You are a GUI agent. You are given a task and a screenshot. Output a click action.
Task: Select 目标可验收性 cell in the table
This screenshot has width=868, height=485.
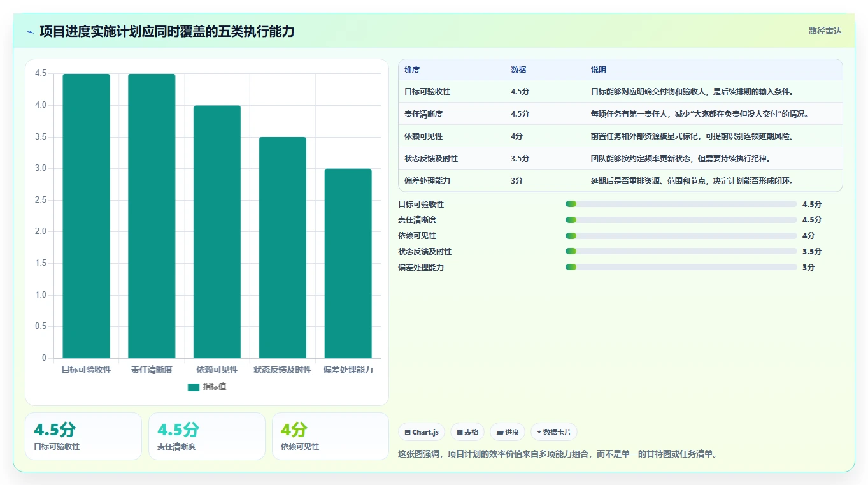[x=427, y=92]
